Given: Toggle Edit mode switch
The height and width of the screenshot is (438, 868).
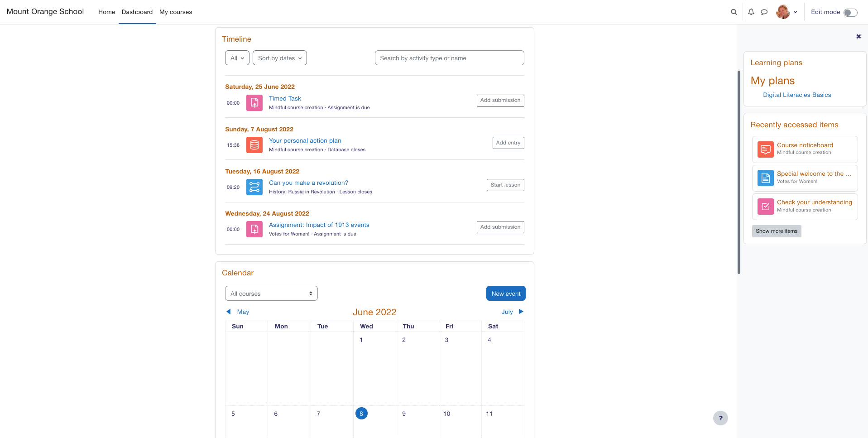Looking at the screenshot, I should [850, 12].
